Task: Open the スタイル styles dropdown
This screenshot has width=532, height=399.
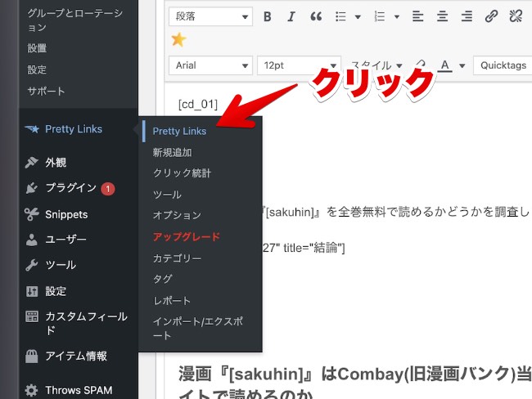Action: pos(376,65)
